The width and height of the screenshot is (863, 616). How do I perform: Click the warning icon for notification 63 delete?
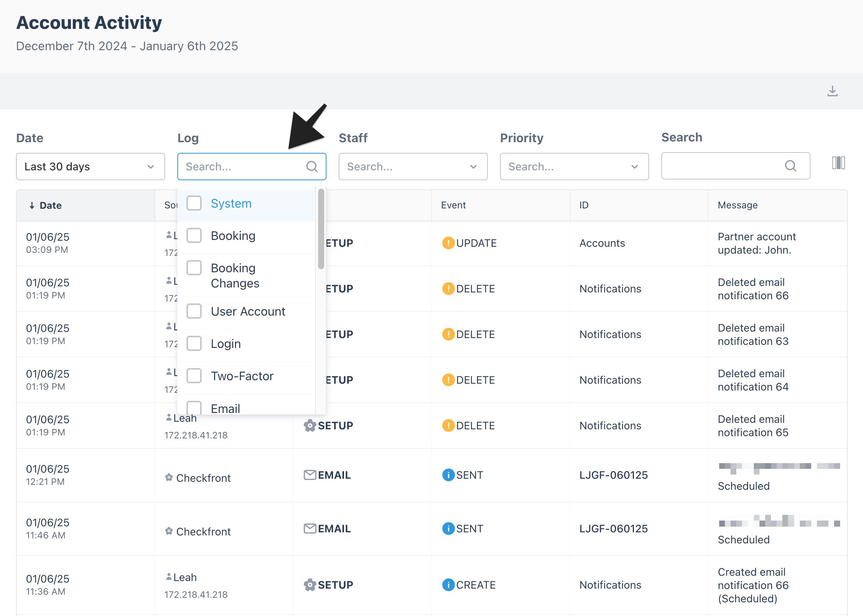pyautogui.click(x=448, y=334)
